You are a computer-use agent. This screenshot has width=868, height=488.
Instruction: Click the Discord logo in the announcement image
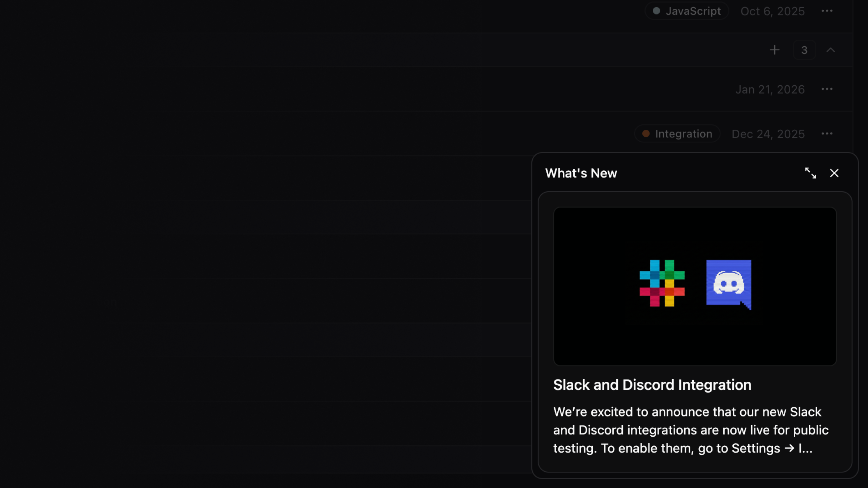tap(728, 284)
